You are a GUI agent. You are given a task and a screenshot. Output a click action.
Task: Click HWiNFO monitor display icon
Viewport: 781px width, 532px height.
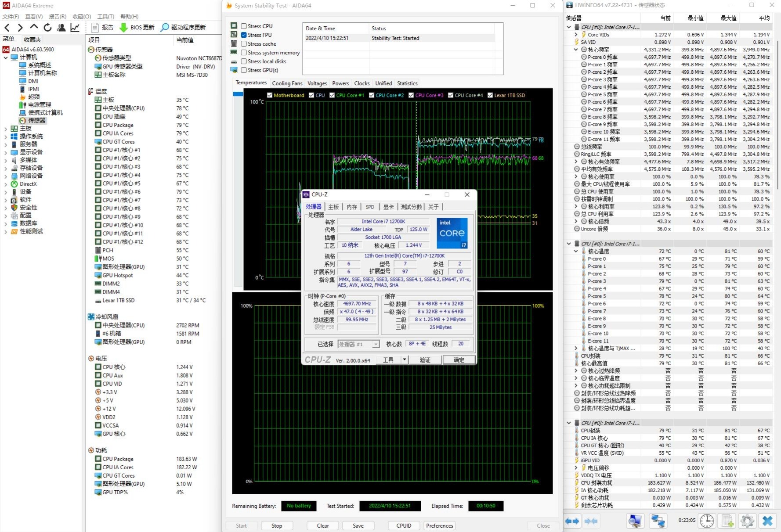tap(635, 521)
